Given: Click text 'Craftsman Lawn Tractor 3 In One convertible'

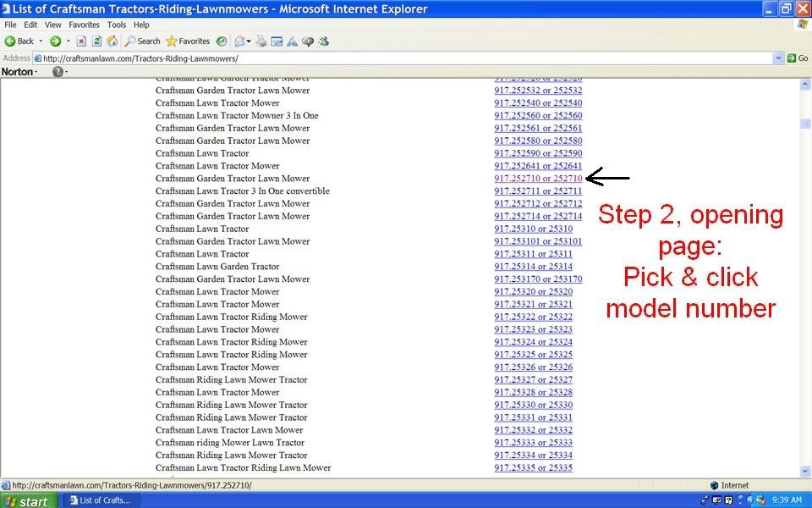Looking at the screenshot, I should point(243,190).
